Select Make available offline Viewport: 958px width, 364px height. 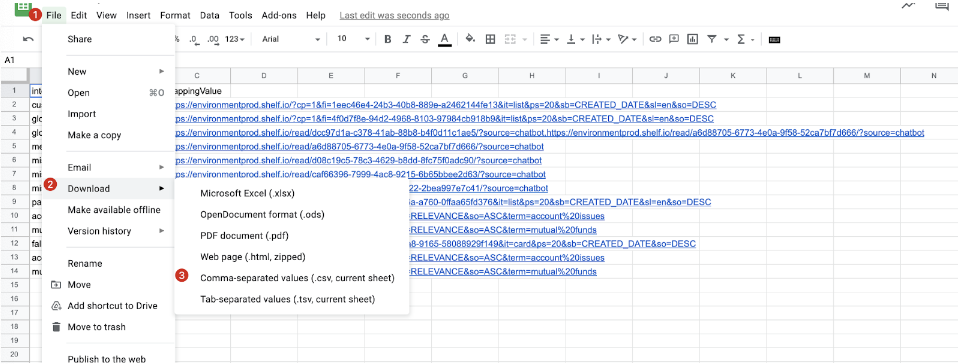tap(109, 209)
